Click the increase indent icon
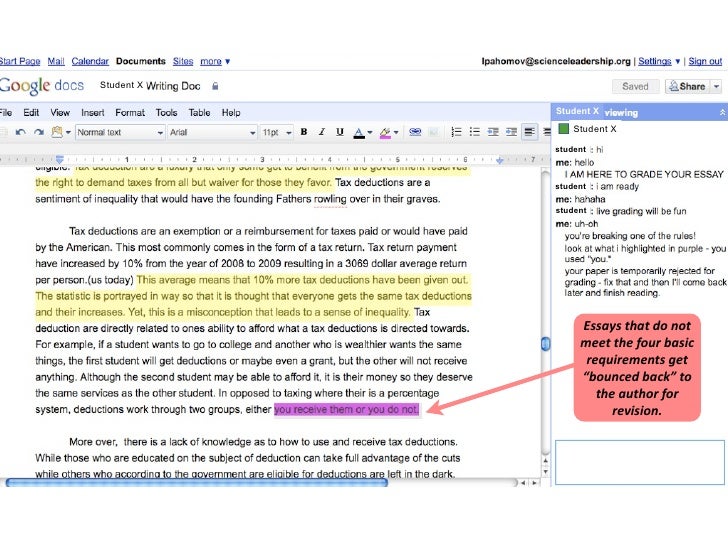Viewport: 728px width, 546px height. [511, 132]
